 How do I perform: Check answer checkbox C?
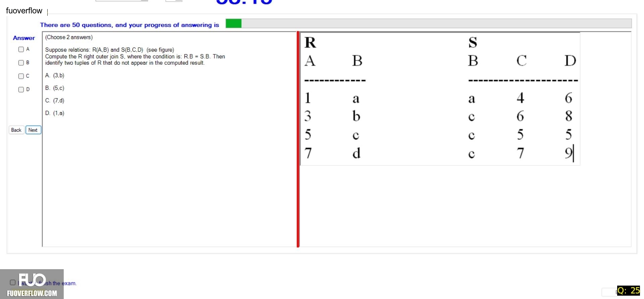(x=21, y=76)
